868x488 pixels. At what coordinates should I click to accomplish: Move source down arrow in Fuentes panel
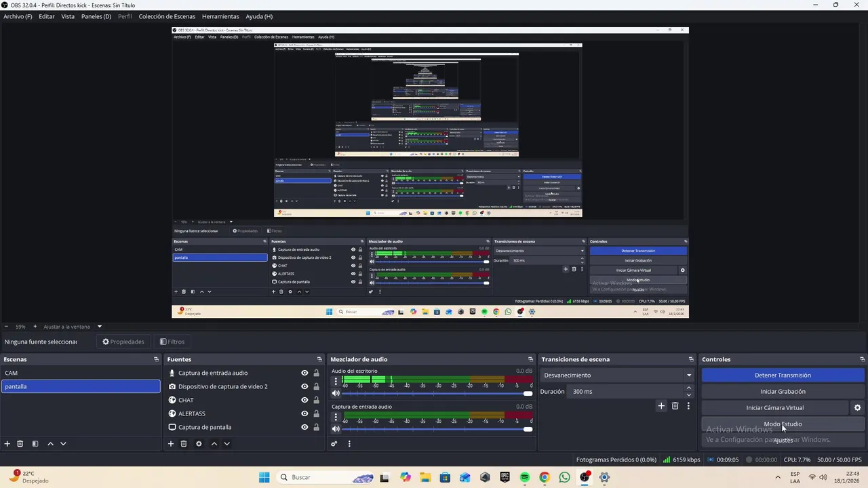227,444
